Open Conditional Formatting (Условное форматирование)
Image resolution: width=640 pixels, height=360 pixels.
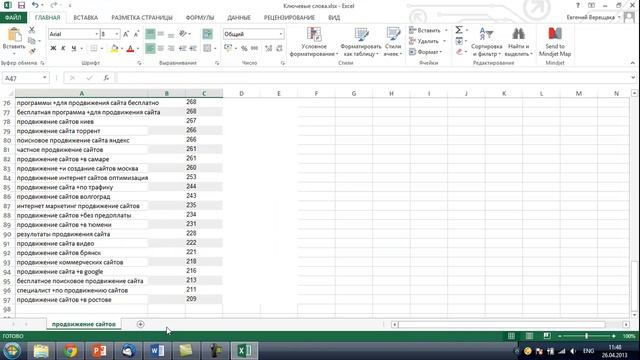tap(314, 42)
